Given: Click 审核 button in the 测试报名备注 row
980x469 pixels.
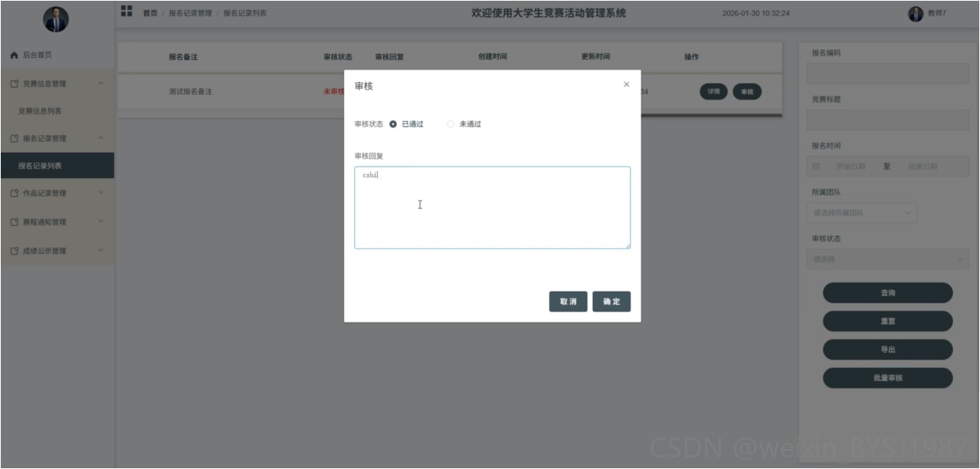Looking at the screenshot, I should pyautogui.click(x=746, y=92).
